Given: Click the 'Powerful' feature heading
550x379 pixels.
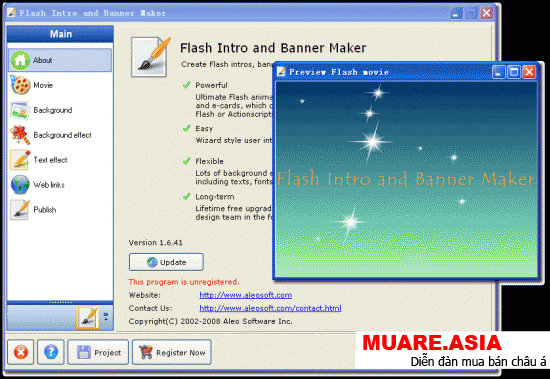Looking at the screenshot, I should pyautogui.click(x=212, y=85).
